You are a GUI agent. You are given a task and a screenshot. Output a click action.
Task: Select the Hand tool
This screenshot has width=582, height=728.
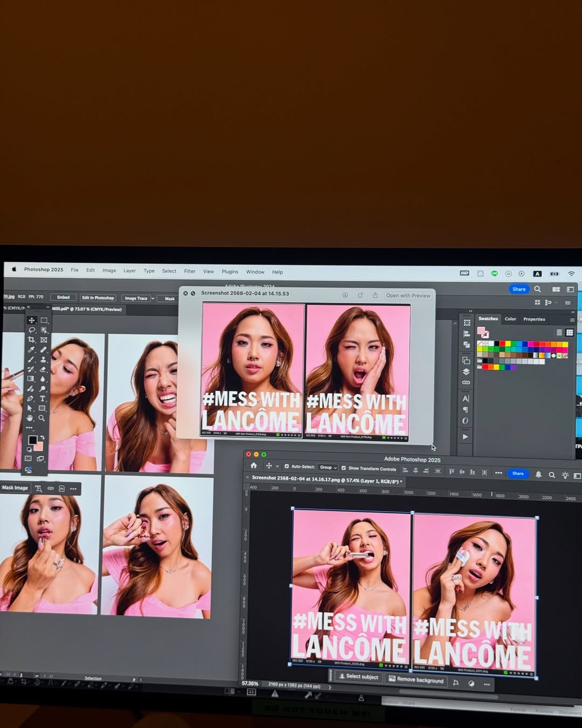(x=31, y=418)
